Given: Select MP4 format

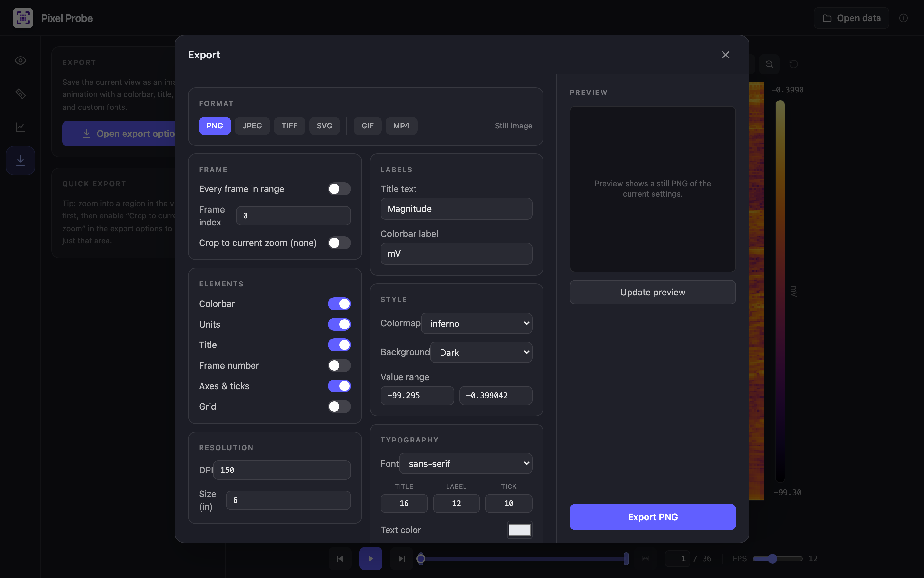Looking at the screenshot, I should point(401,126).
